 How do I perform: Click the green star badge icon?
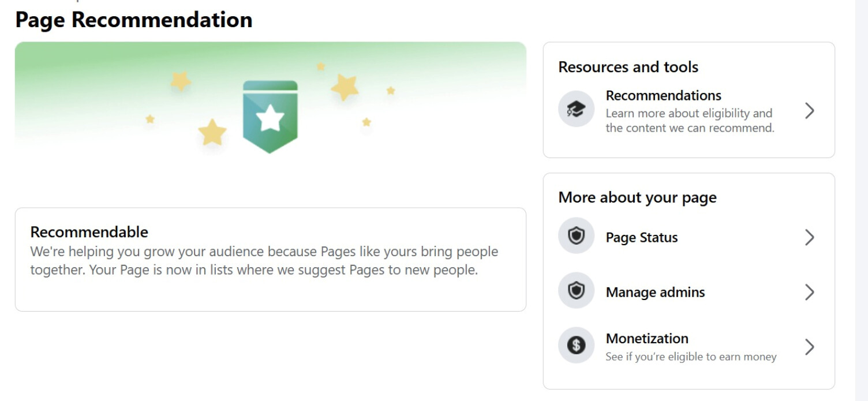(270, 117)
